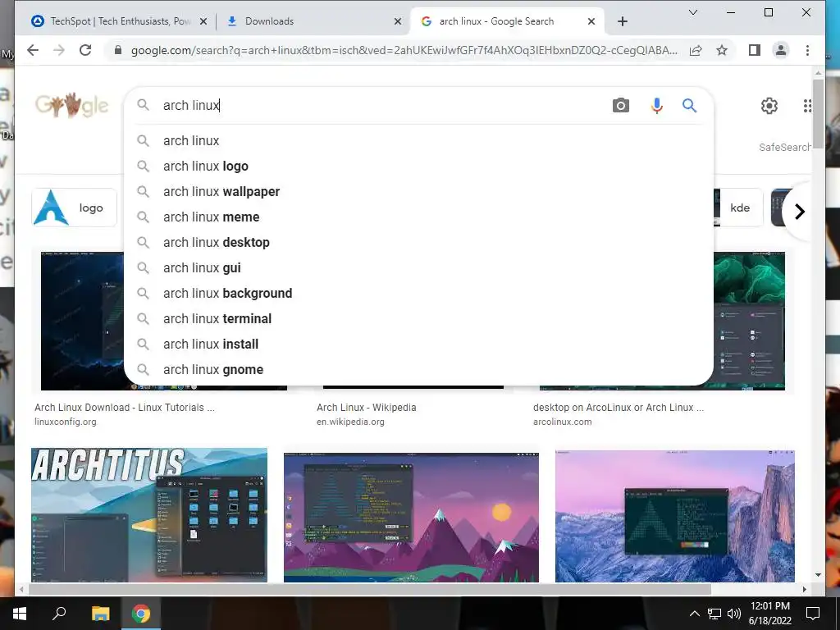Viewport: 840px width, 630px height.
Task: Click the logo filter chip
Action: [x=74, y=208]
